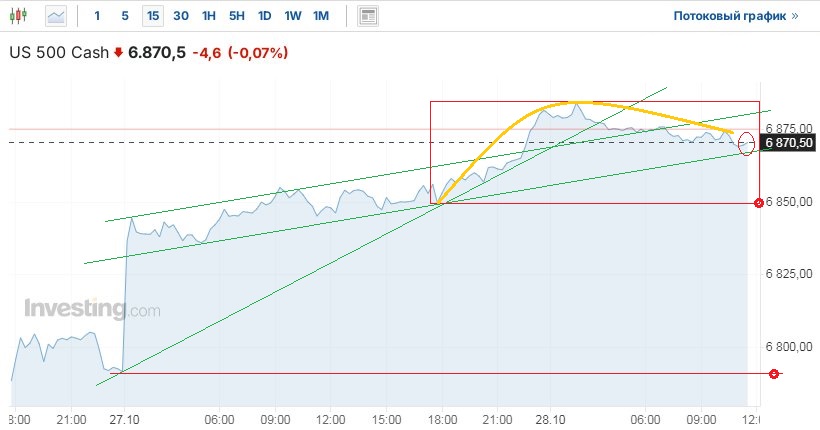Switch chart to 1H interval
The width and height of the screenshot is (820, 430).
click(x=208, y=16)
